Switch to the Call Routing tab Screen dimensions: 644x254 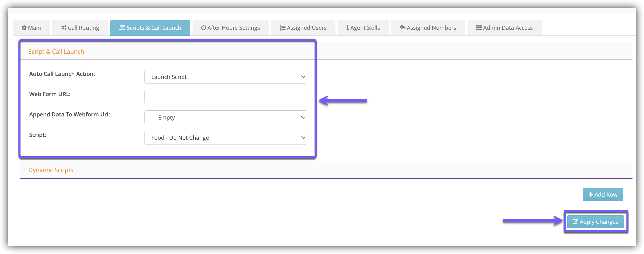[80, 28]
